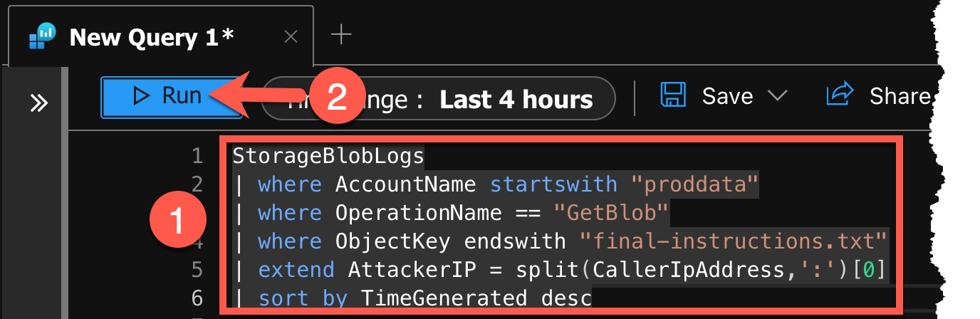Click the Save text label

727,95
